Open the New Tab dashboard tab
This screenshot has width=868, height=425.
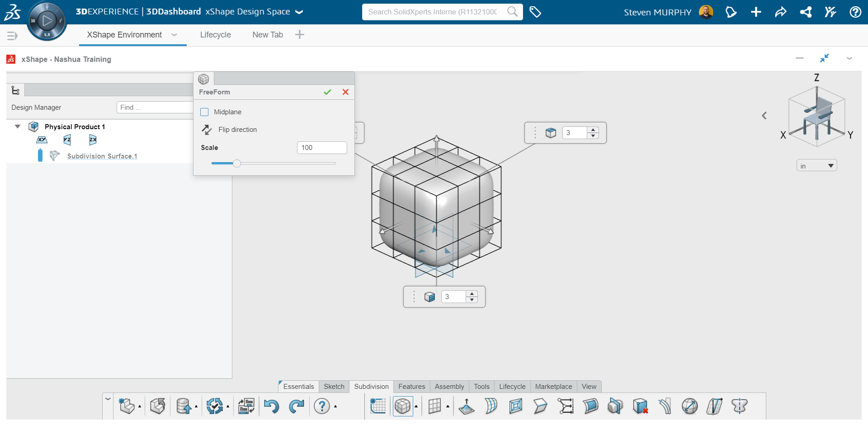(268, 35)
